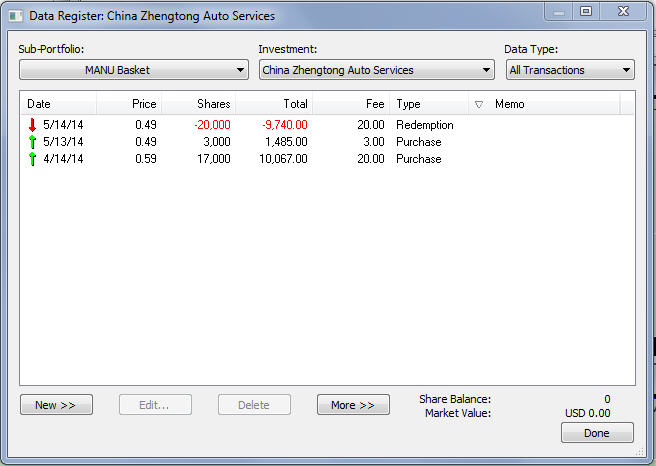The width and height of the screenshot is (656, 466).
Task: Click the Data Register window title icon
Action: point(16,16)
